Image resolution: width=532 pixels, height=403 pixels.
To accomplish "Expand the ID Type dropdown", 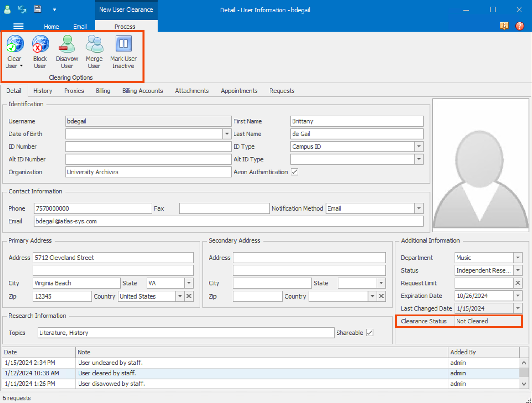I will click(x=419, y=146).
